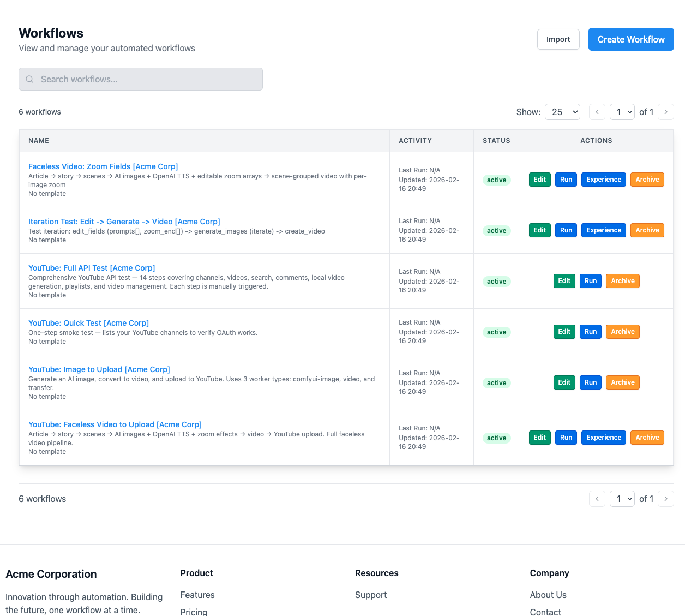Open the bottom page number selector
Screen dimensions: 685x616
622,499
